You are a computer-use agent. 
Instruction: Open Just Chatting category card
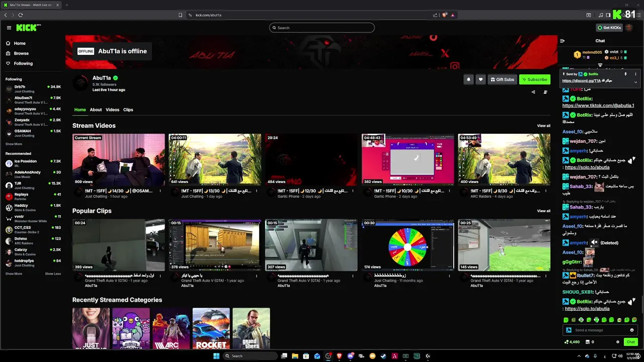pyautogui.click(x=91, y=328)
